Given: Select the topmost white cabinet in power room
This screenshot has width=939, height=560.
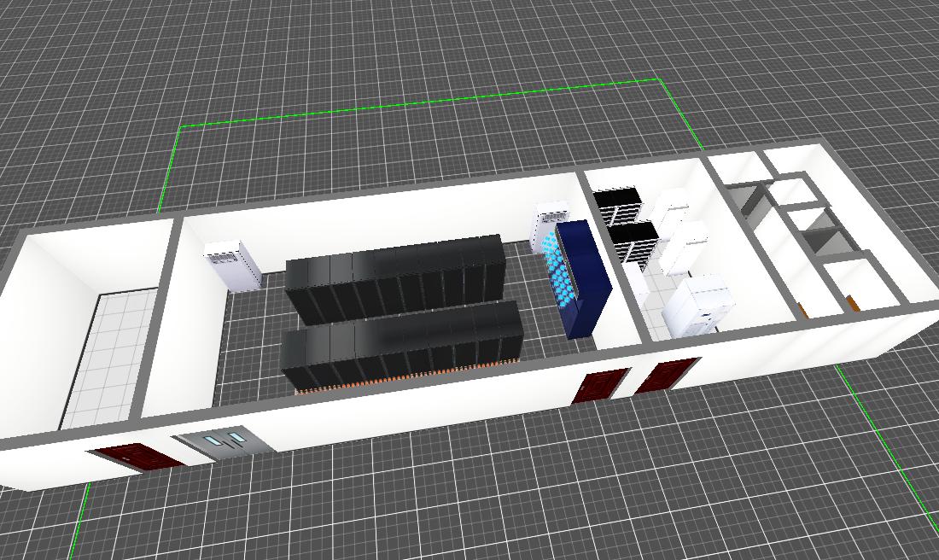Looking at the screenshot, I should click(669, 206).
